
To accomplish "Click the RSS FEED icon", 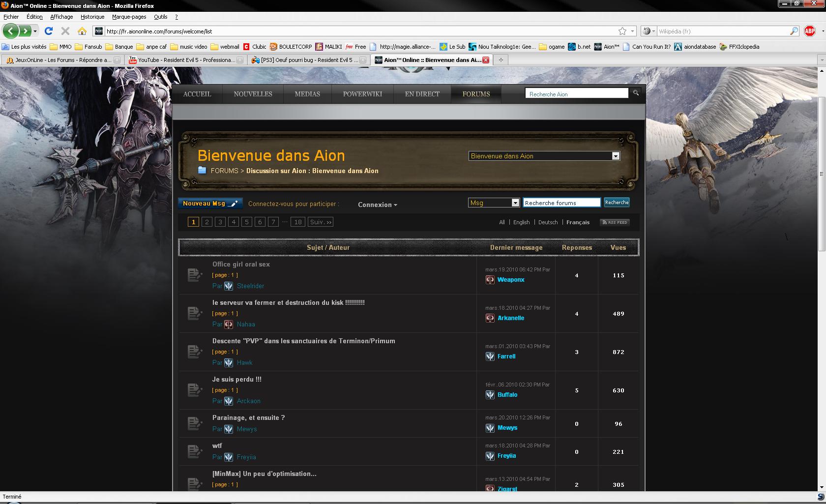I will pos(615,222).
